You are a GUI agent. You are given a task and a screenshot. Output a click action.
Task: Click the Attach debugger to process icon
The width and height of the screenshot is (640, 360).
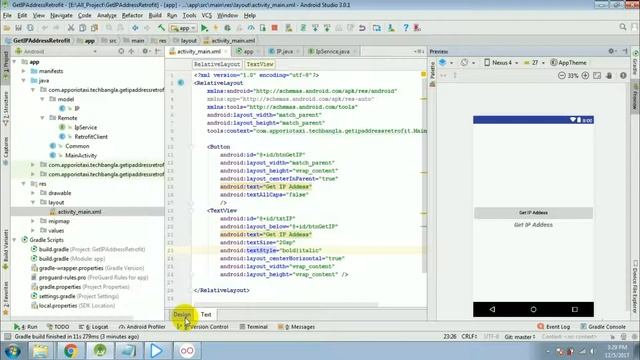tap(263, 28)
